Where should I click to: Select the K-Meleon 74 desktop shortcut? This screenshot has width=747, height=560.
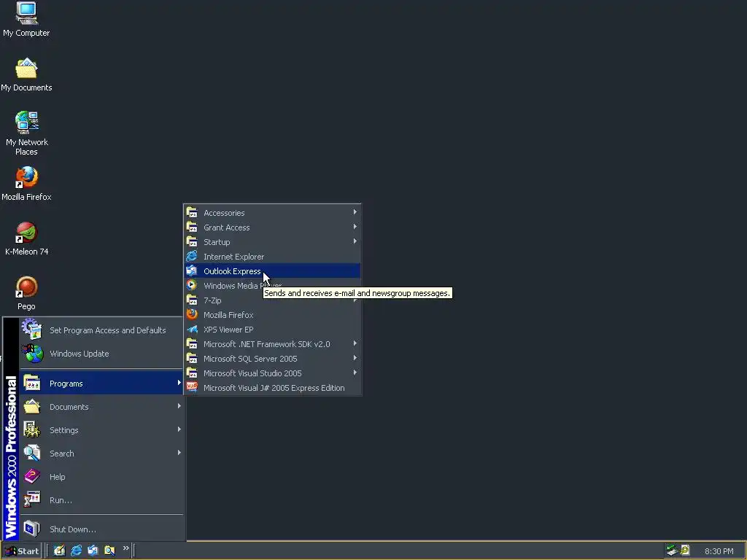coord(26,238)
